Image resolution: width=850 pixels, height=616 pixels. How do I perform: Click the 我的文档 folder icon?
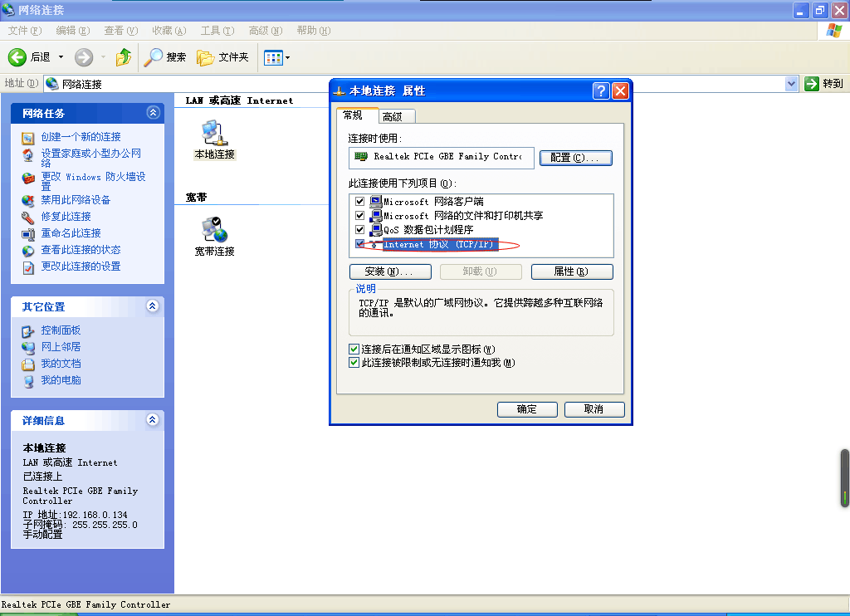pyautogui.click(x=27, y=364)
